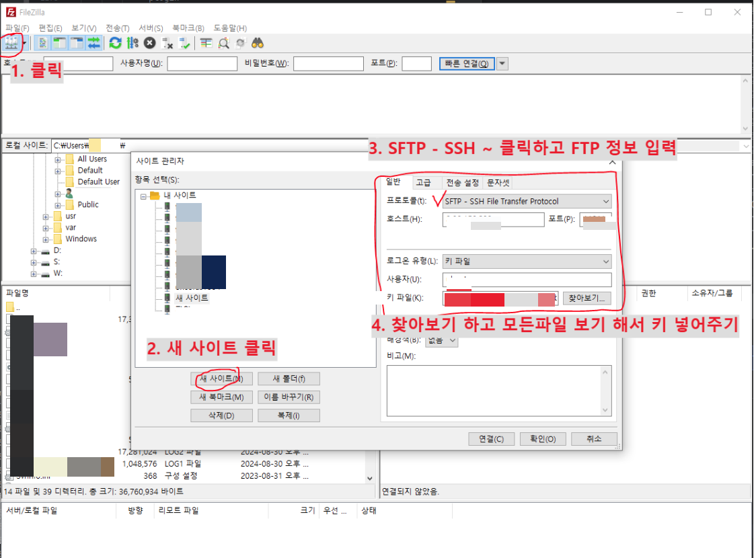
Task: Open the directory listing filters icon
Action: [206, 44]
